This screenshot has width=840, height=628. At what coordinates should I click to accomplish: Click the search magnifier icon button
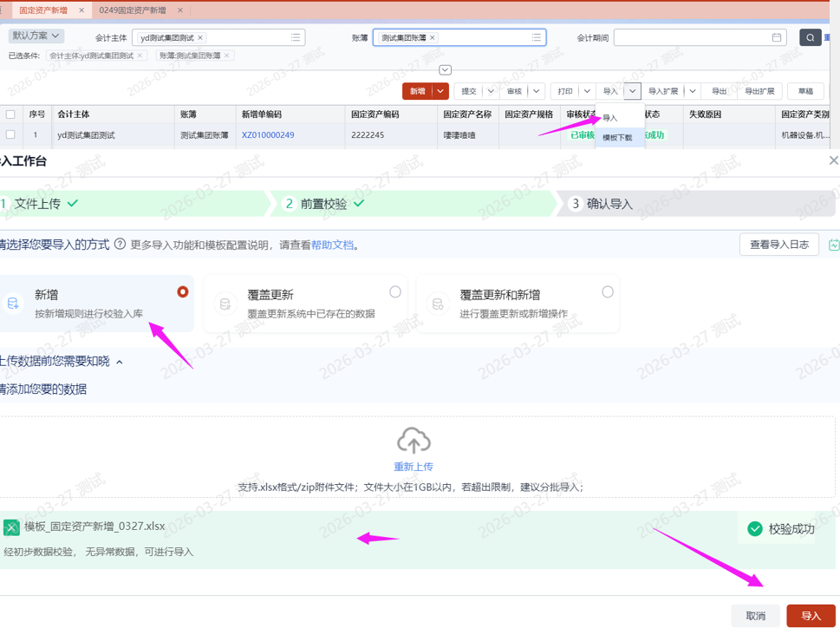point(810,37)
